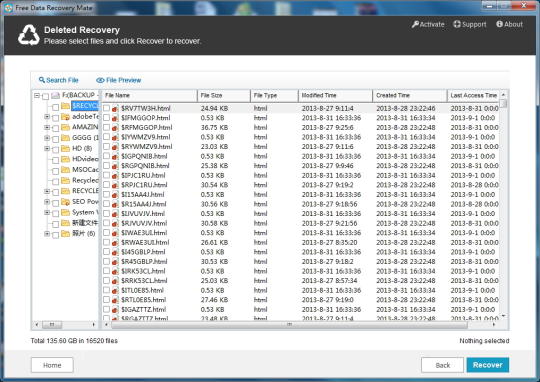The width and height of the screenshot is (540, 382).
Task: Click the $RECYCL folder icon
Action: tap(65, 106)
